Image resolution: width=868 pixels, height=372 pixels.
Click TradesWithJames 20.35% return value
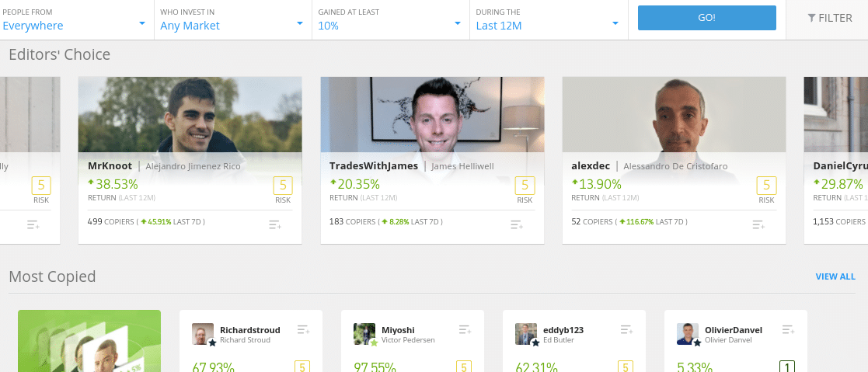click(x=355, y=184)
